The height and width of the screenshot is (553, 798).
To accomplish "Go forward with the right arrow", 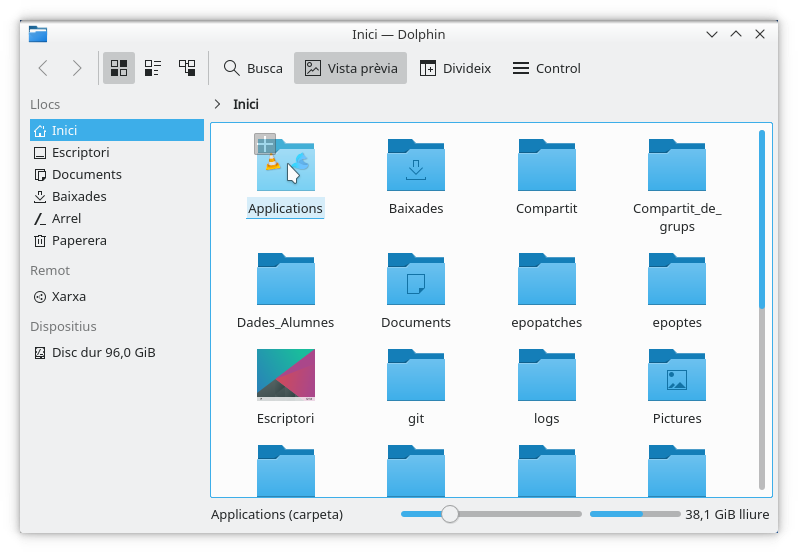I will [77, 68].
